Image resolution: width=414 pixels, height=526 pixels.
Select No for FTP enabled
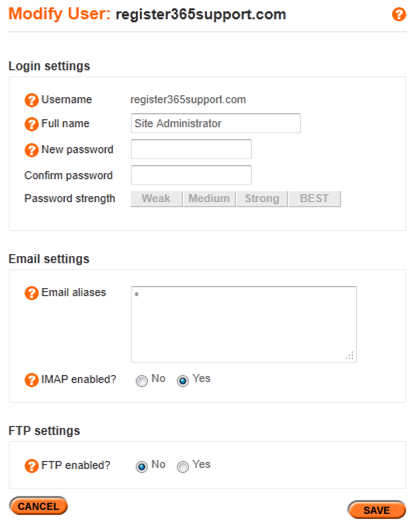(x=142, y=467)
